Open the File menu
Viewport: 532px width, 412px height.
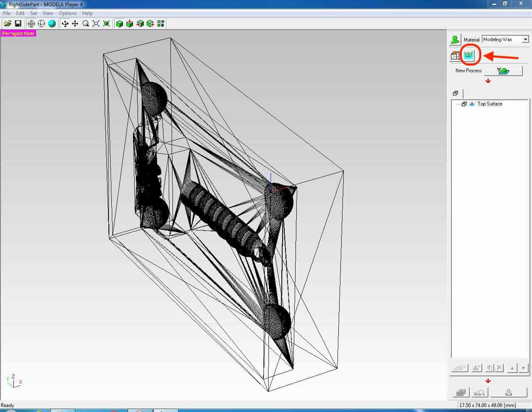click(7, 13)
